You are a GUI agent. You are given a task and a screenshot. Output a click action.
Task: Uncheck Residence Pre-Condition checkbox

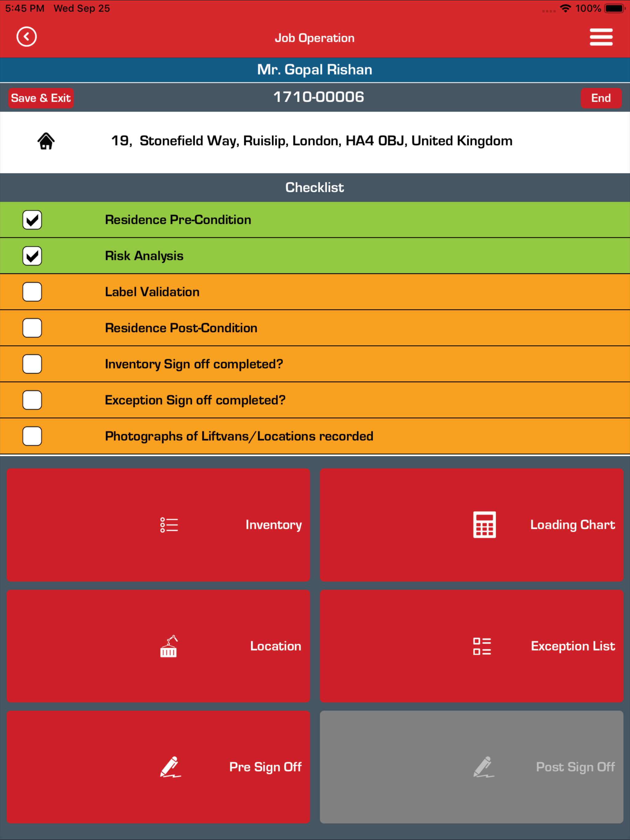(32, 220)
